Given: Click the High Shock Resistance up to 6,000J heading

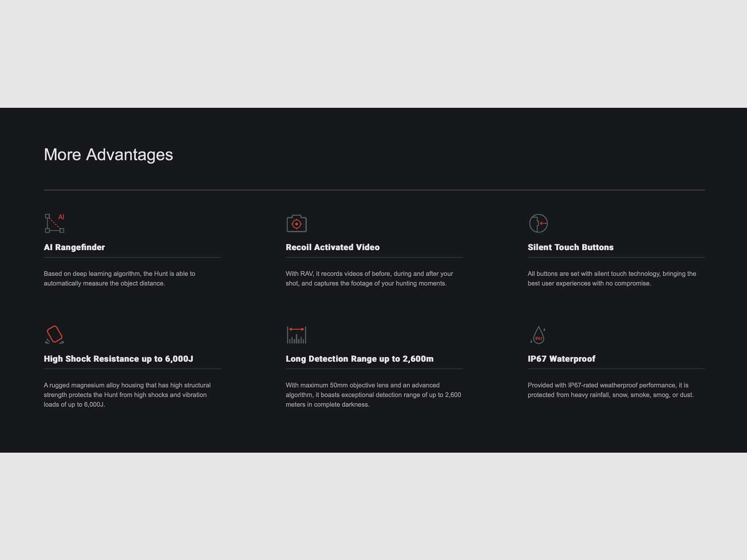Looking at the screenshot, I should (119, 359).
